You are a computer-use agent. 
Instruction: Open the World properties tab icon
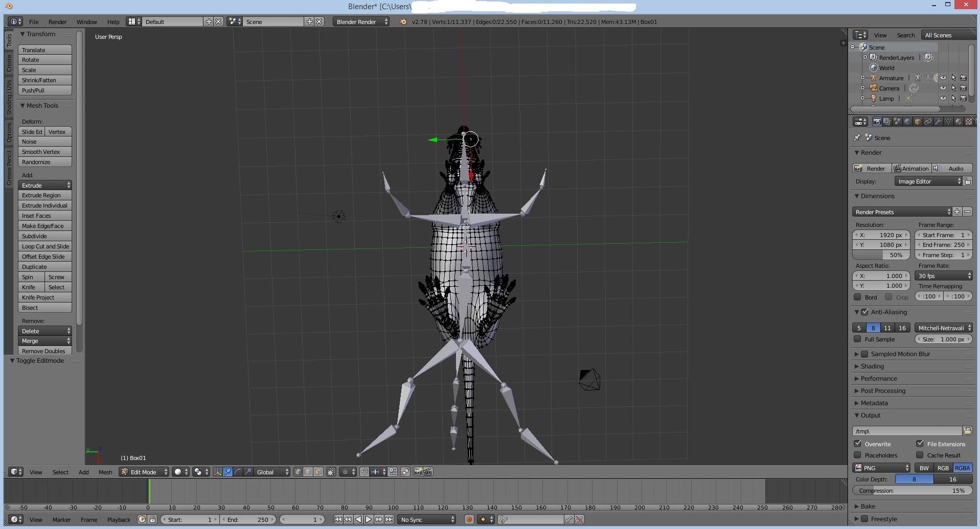pyautogui.click(x=907, y=122)
